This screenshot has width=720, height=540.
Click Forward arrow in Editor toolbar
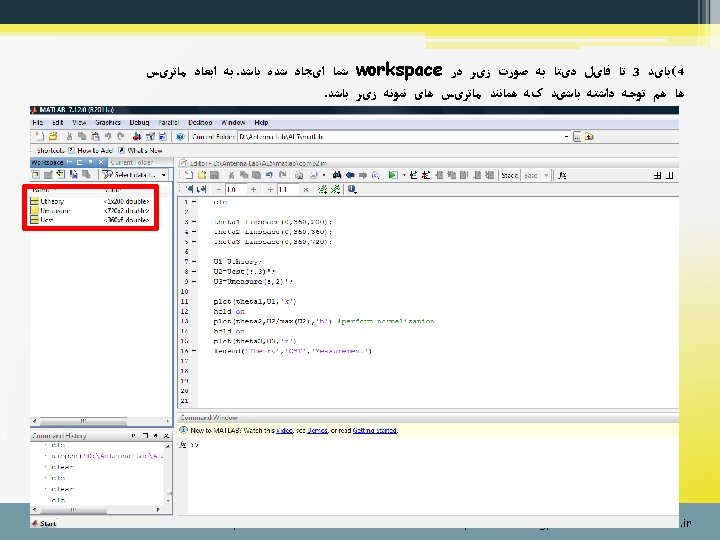coord(363,175)
